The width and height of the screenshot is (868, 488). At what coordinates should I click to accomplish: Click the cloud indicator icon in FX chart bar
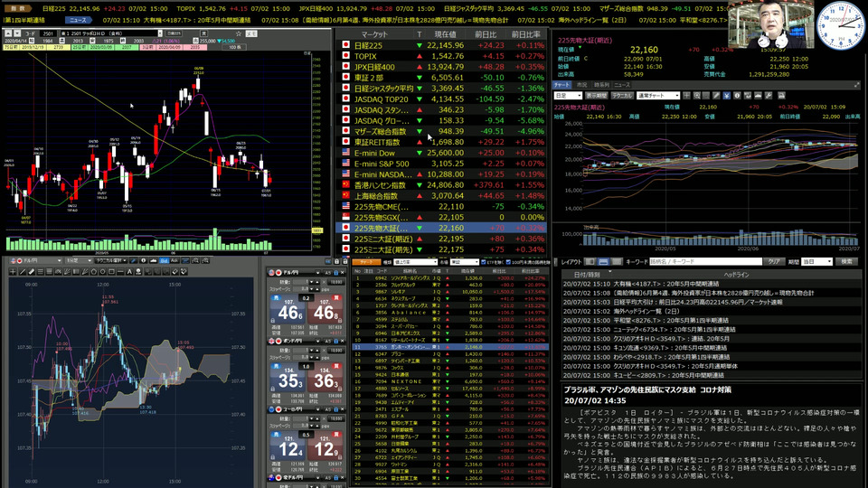(154, 260)
